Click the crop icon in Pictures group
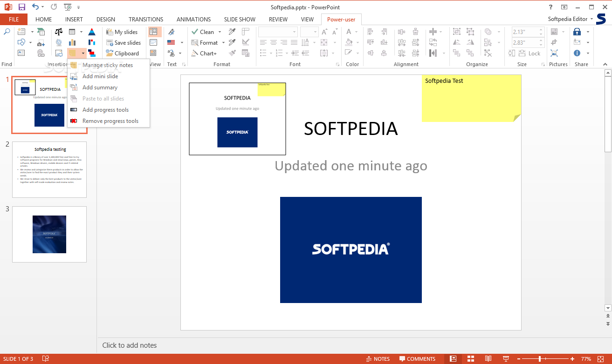 pyautogui.click(x=554, y=42)
